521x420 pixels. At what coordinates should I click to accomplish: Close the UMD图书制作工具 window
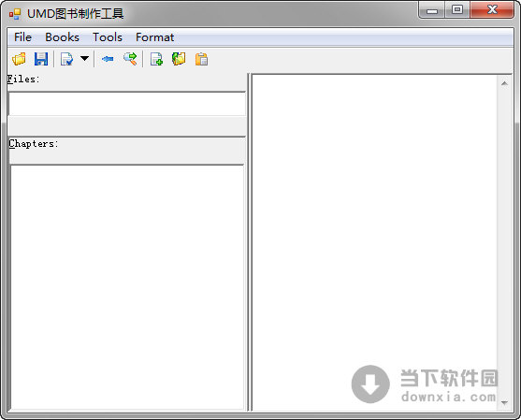tap(492, 10)
